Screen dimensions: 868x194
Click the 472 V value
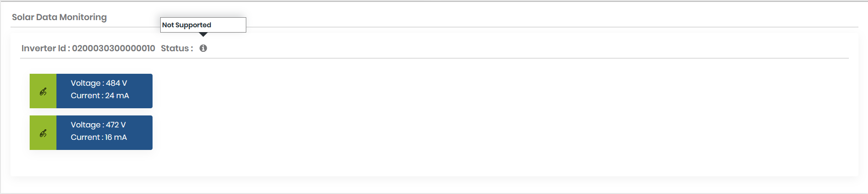click(116, 125)
